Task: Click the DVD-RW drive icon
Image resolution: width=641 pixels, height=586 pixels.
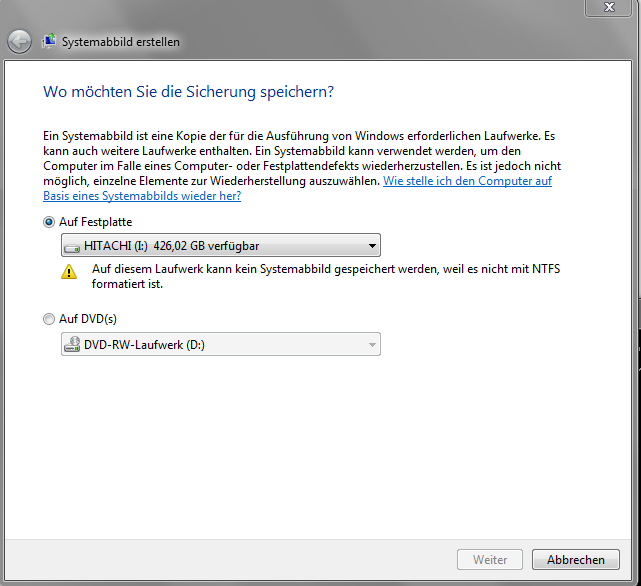Action: pyautogui.click(x=72, y=344)
